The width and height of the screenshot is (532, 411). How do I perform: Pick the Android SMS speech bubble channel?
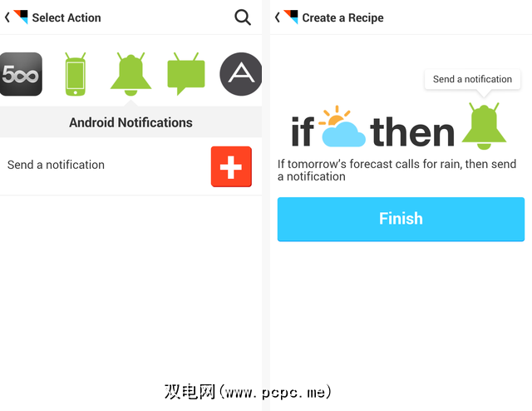(x=185, y=74)
